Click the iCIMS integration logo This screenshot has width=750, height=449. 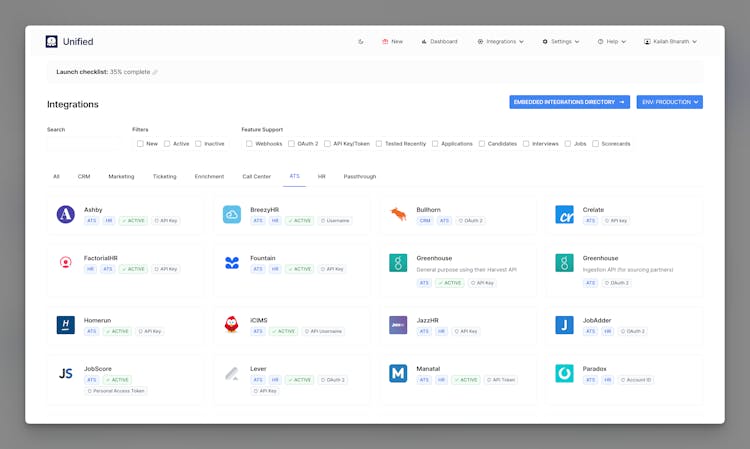(232, 325)
